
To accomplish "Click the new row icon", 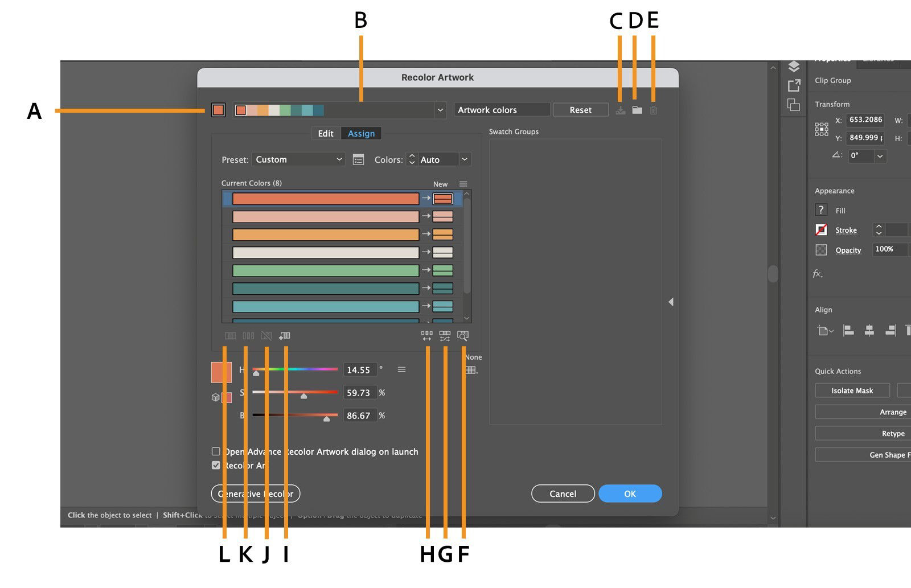I will (285, 336).
